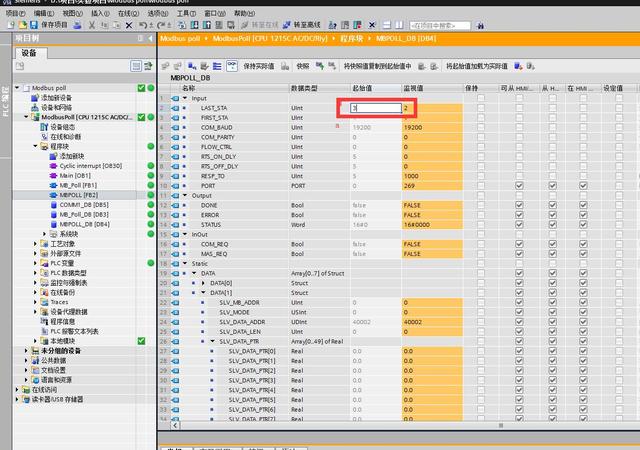Click the 快照 snapshot button
The height and width of the screenshot is (450, 640).
[x=302, y=66]
